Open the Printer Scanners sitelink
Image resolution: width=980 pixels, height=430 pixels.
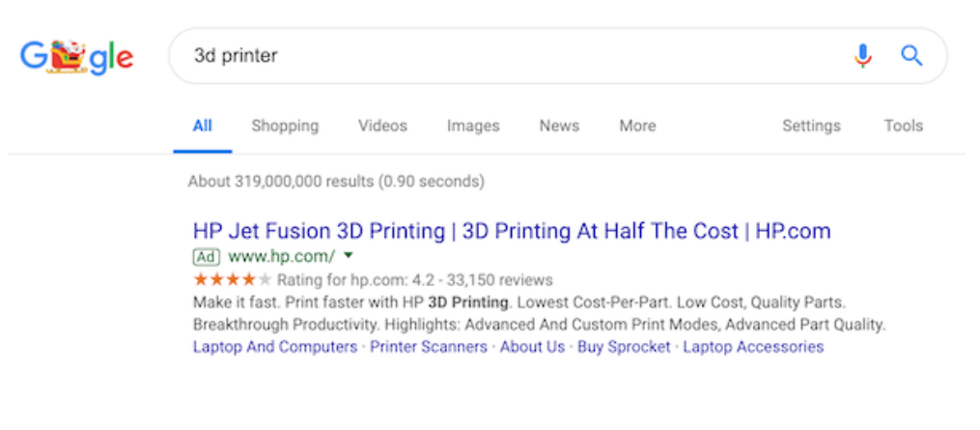pyautogui.click(x=429, y=347)
